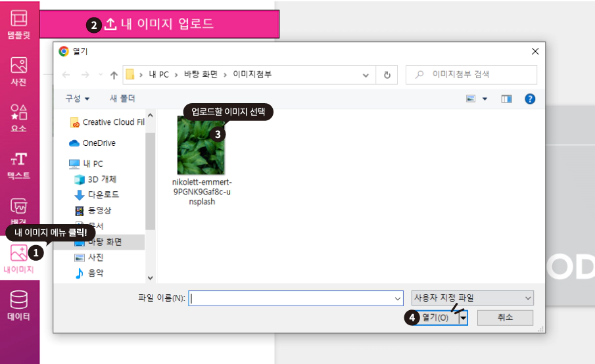Open the address path history dropdown chevron
This screenshot has width=595, height=364.
(366, 75)
